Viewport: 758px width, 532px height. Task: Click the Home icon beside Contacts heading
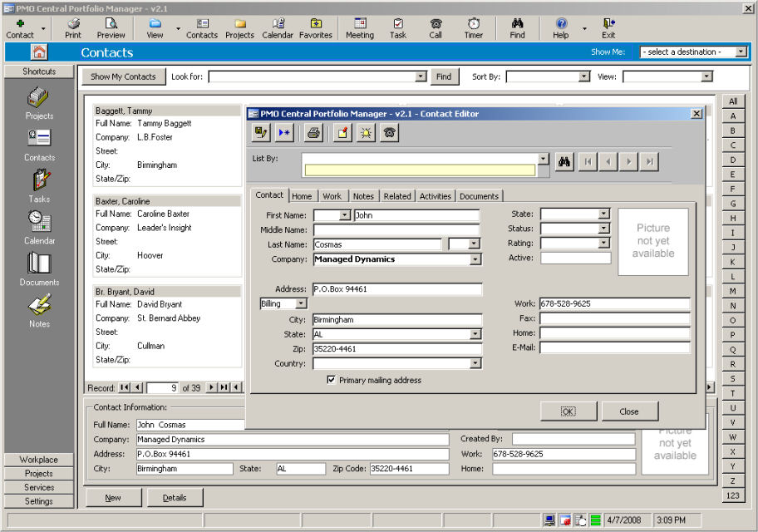[39, 52]
